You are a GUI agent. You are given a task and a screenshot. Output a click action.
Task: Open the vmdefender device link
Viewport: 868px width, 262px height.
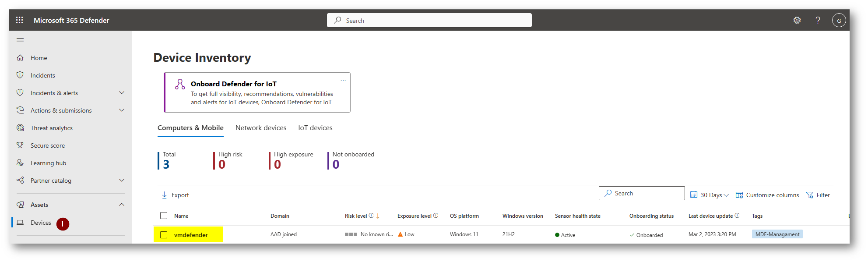point(191,235)
